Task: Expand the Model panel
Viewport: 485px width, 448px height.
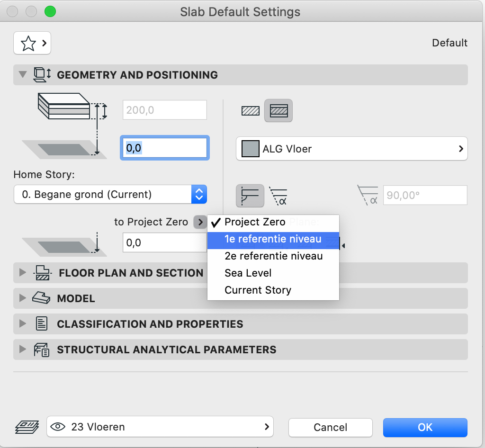Action: point(23,298)
